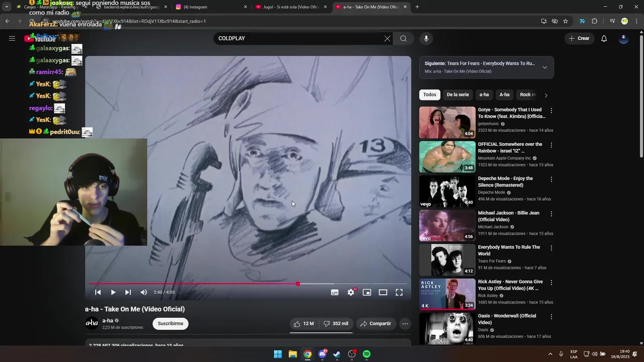Switch to Jugo Si está sola tab

click(x=291, y=7)
